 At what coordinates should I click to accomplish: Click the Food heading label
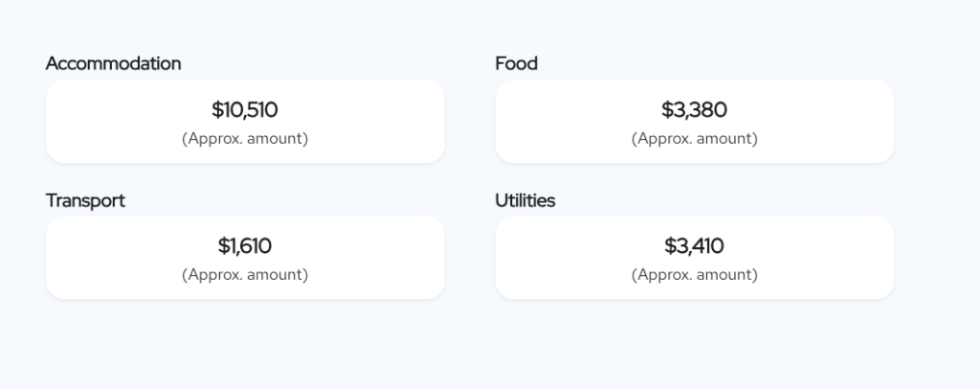click(516, 63)
